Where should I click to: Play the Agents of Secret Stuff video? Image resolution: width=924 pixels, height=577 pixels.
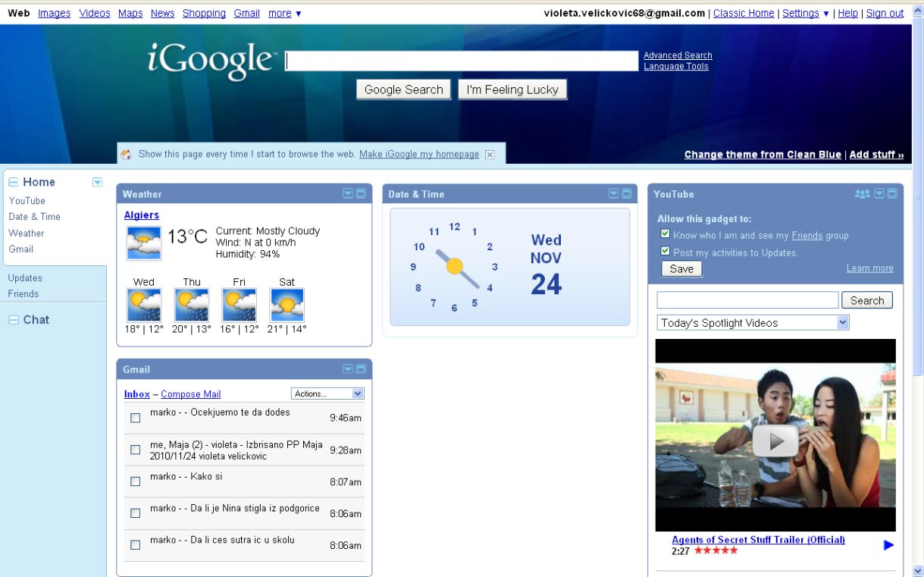click(775, 441)
